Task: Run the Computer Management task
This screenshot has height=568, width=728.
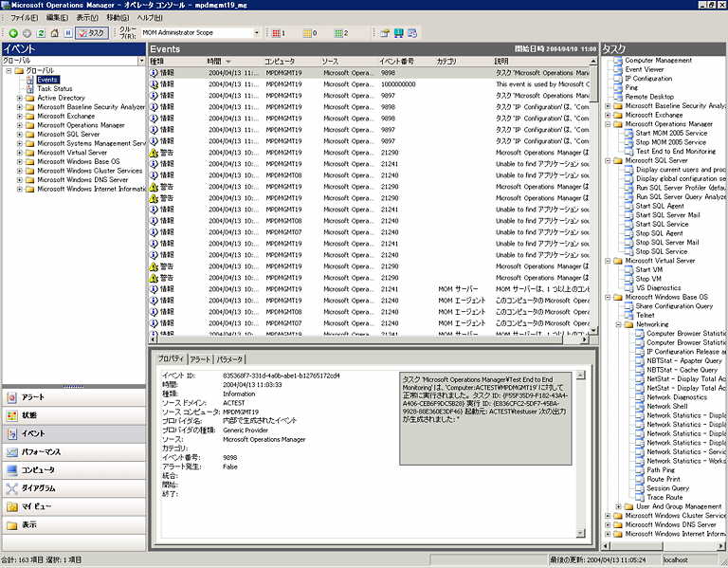Action: point(659,61)
